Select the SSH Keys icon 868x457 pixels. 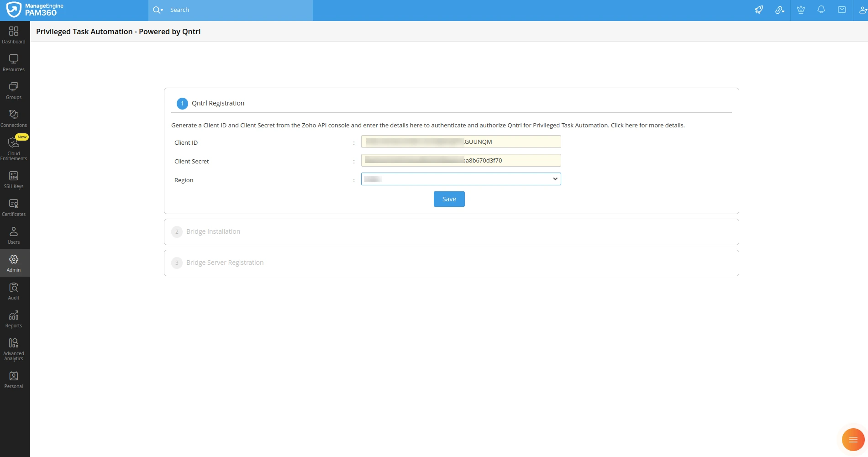14,178
